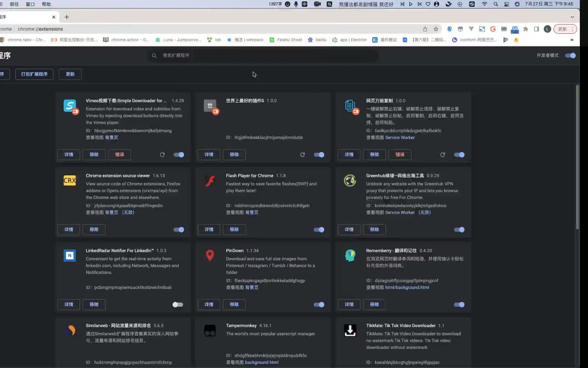Expand the tab search dropdown arrow

[x=572, y=17]
